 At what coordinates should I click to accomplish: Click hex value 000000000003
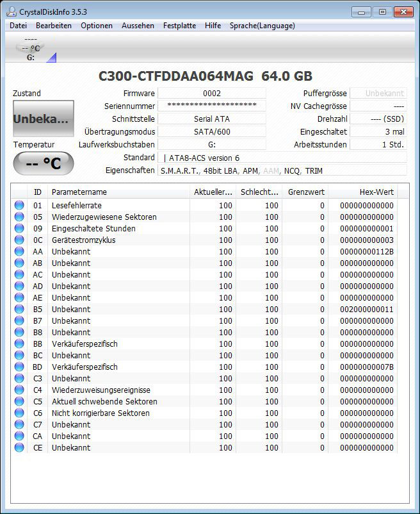(367, 240)
